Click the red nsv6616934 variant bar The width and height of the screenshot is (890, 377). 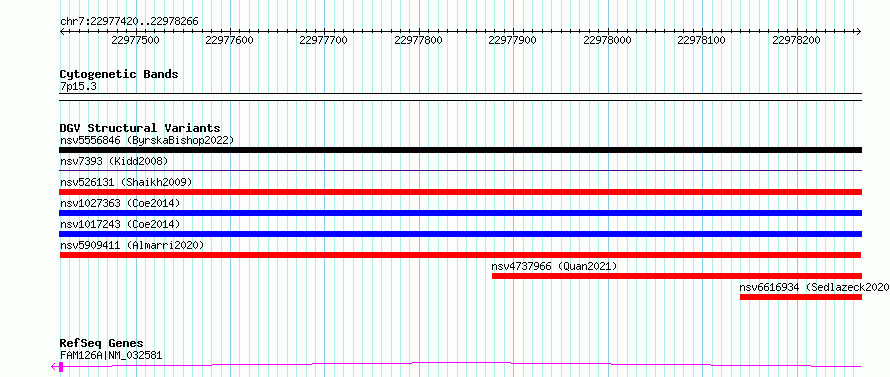pyautogui.click(x=801, y=297)
